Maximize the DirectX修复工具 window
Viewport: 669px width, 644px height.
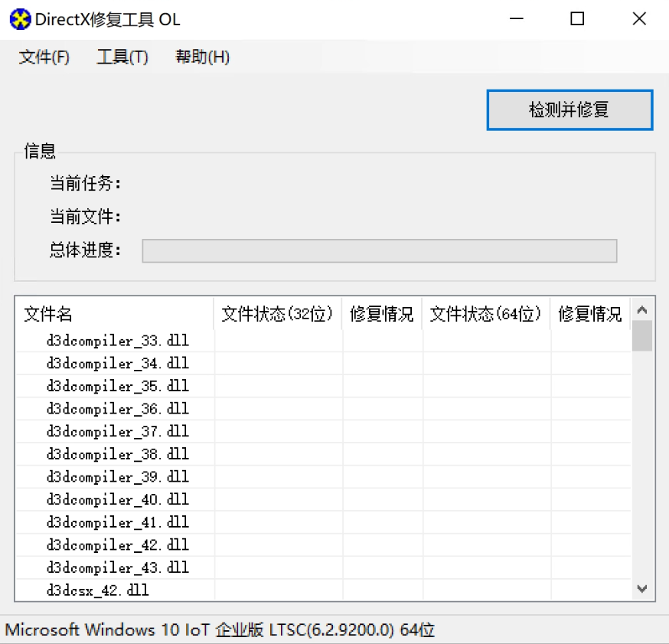click(577, 19)
